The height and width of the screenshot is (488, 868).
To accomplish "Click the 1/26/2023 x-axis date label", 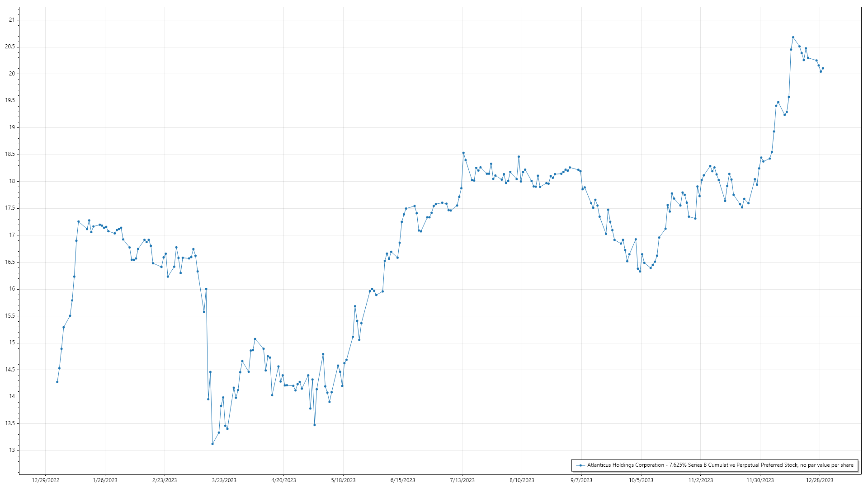I will [x=105, y=480].
